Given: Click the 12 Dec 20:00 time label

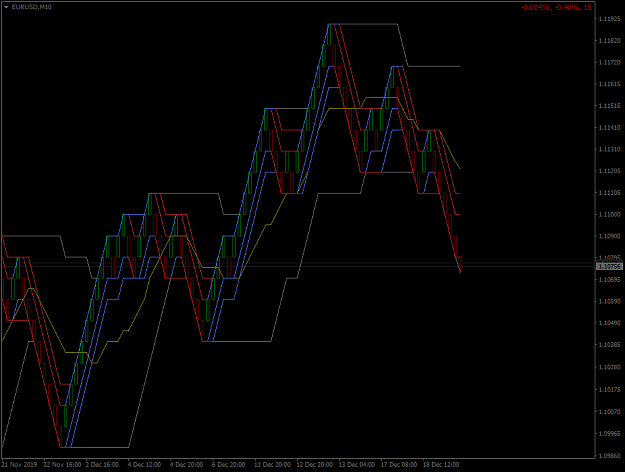Looking at the screenshot, I should tap(314, 465).
